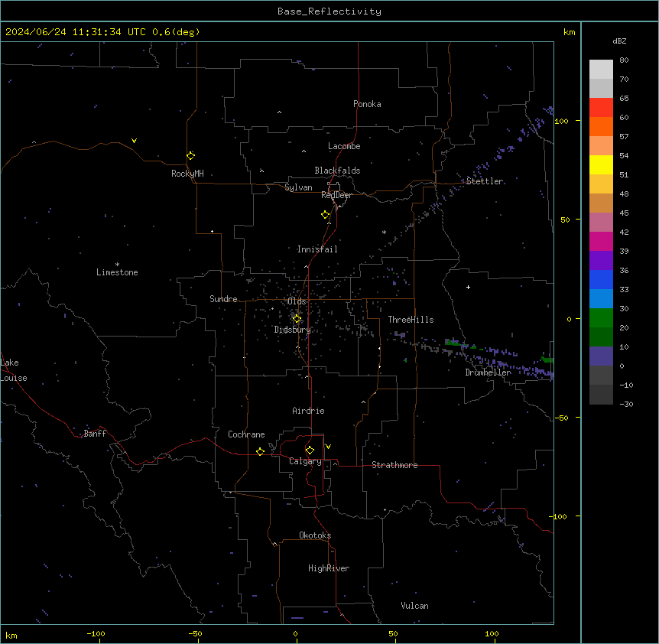The image size is (659, 644).
Task: Click the Innisfail label
Action: [x=317, y=249]
